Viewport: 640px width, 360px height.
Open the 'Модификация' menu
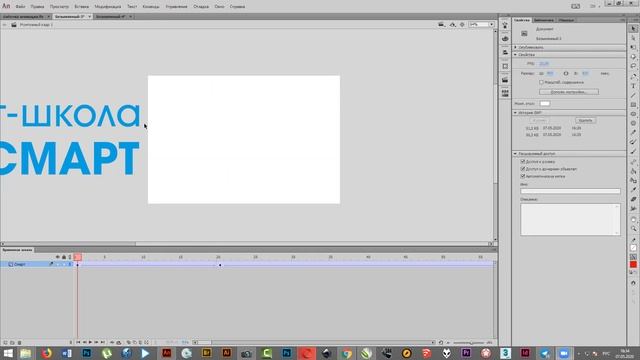pyautogui.click(x=108, y=7)
